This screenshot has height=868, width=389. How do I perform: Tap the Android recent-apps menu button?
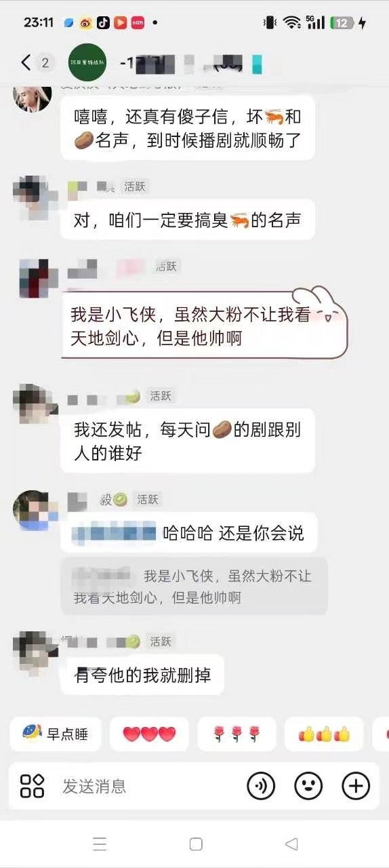click(x=100, y=844)
